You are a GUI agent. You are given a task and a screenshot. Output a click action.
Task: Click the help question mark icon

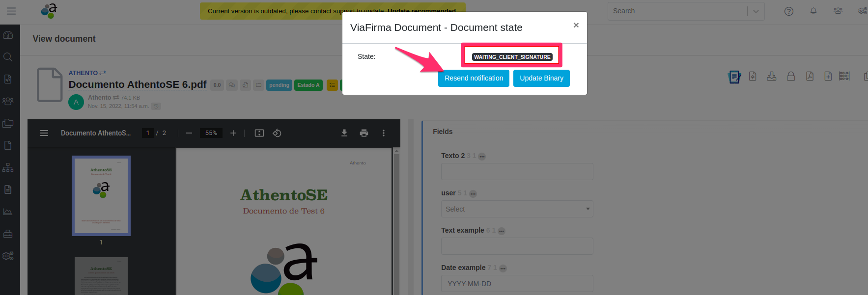(789, 11)
